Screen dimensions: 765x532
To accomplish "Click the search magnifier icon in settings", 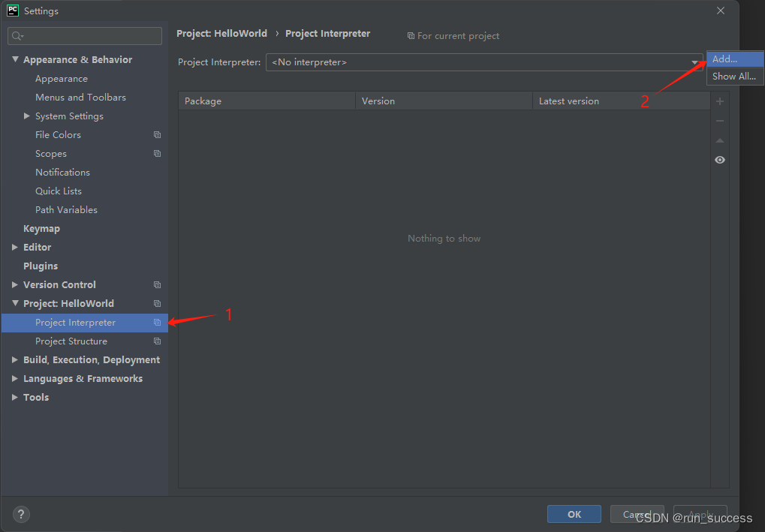I will click(17, 36).
